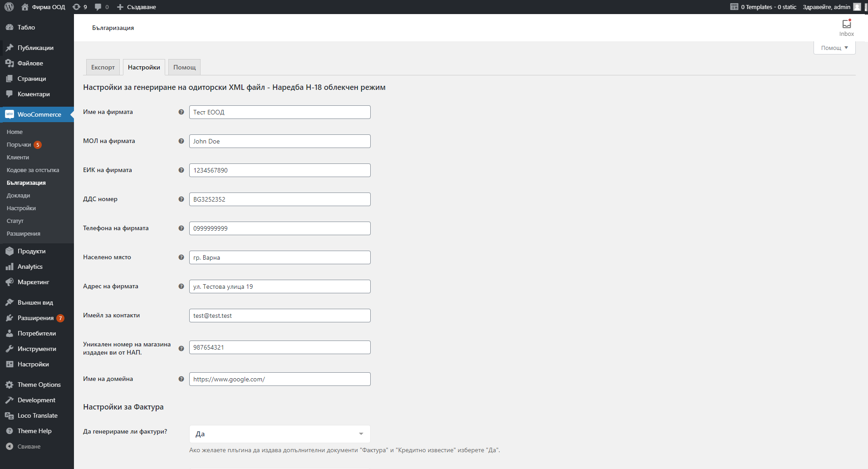Open Продукти in the sidebar
Screen dimensions: 868x469
pyautogui.click(x=37, y=251)
